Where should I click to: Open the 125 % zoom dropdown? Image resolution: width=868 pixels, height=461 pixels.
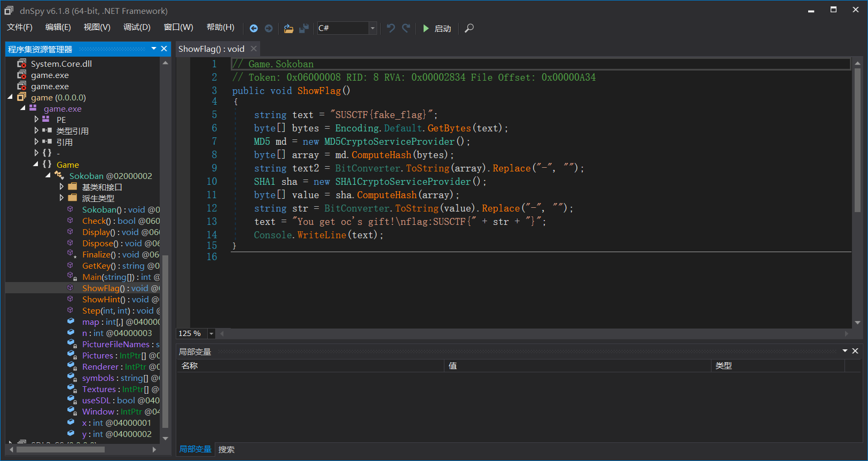[212, 334]
